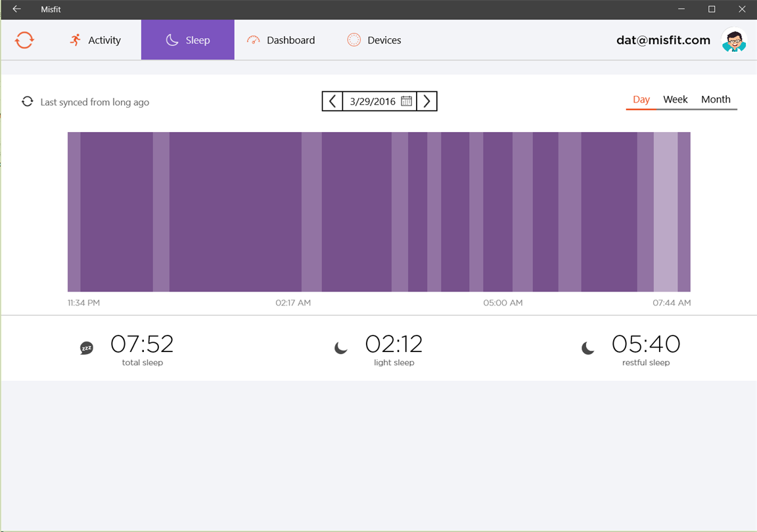The image size is (757, 532).
Task: Click the zzz total sleep icon
Action: [x=87, y=348]
